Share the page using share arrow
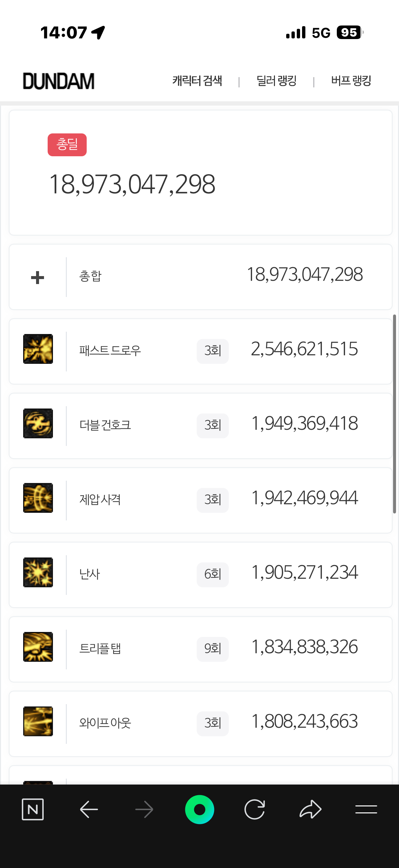 coord(310,809)
